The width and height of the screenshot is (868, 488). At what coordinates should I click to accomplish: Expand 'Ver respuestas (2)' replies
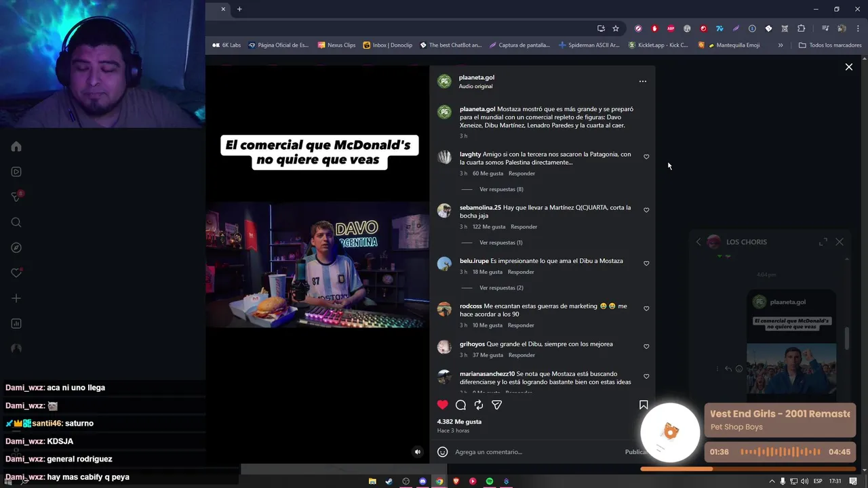[501, 287]
